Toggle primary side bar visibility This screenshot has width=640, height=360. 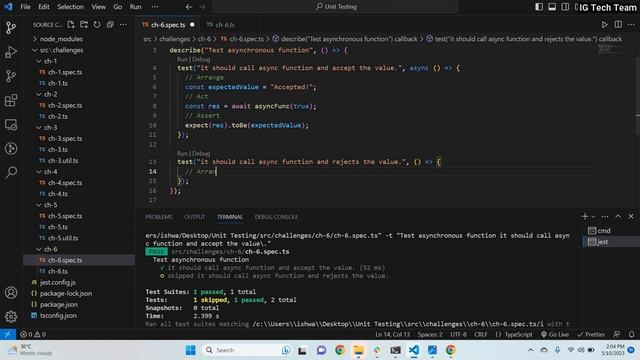click(x=539, y=7)
